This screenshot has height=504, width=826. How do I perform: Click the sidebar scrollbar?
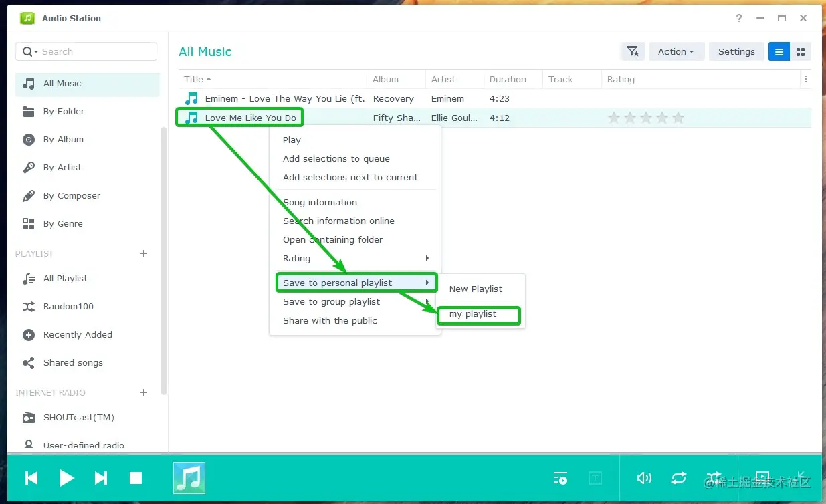point(164,261)
